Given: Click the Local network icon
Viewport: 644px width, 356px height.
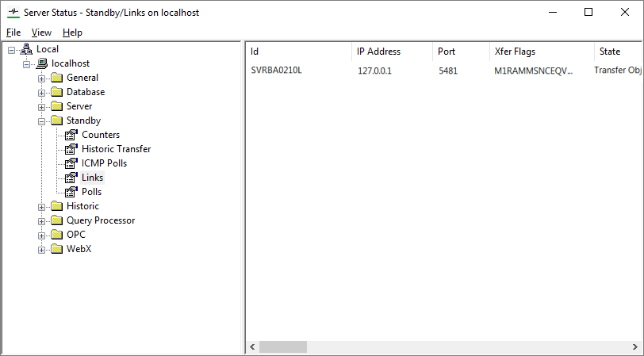Looking at the screenshot, I should coord(26,49).
